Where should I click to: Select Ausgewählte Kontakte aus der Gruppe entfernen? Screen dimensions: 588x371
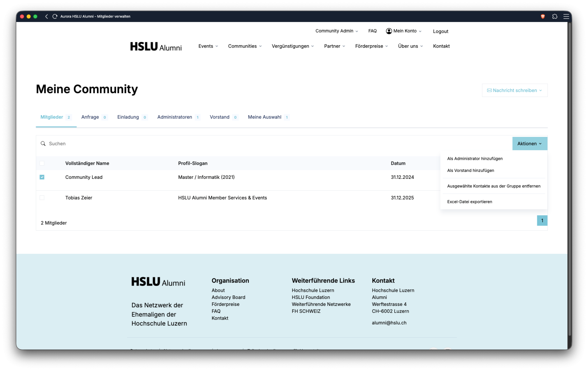coord(494,186)
